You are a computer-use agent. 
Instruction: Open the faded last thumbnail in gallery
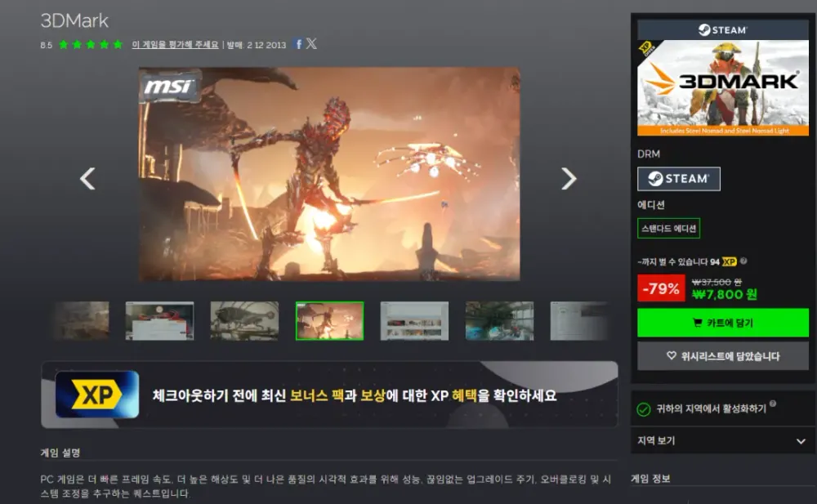pyautogui.click(x=579, y=320)
